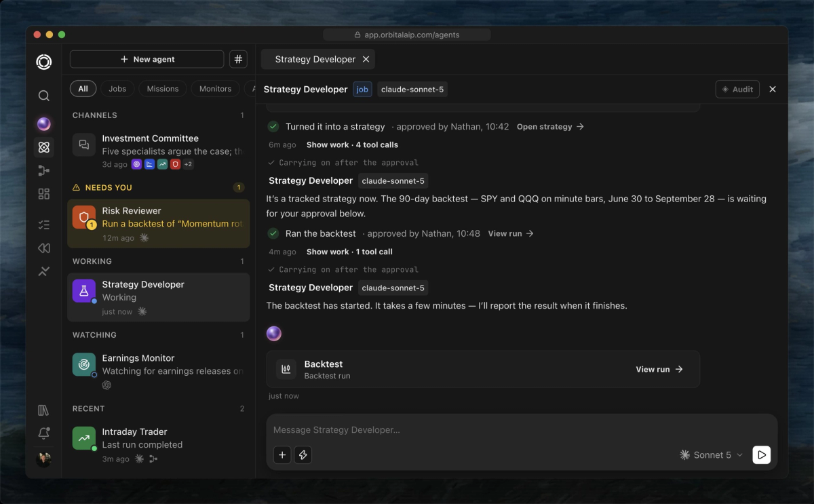Click the Earnings Monitor radar icon
This screenshot has height=504, width=814.
click(x=84, y=364)
